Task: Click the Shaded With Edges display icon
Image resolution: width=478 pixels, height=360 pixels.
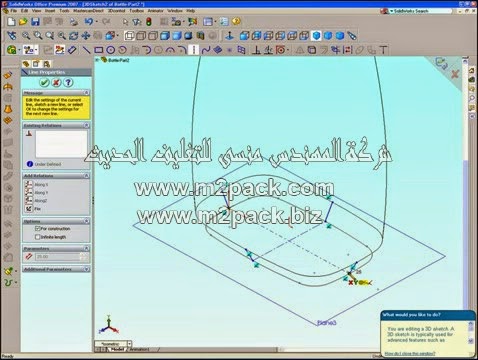Action: point(165,36)
